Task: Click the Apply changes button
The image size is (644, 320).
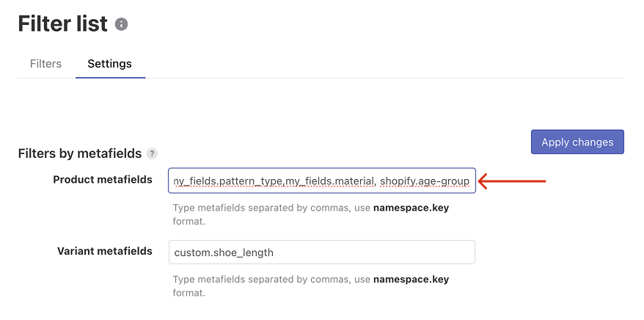Action: [x=577, y=142]
